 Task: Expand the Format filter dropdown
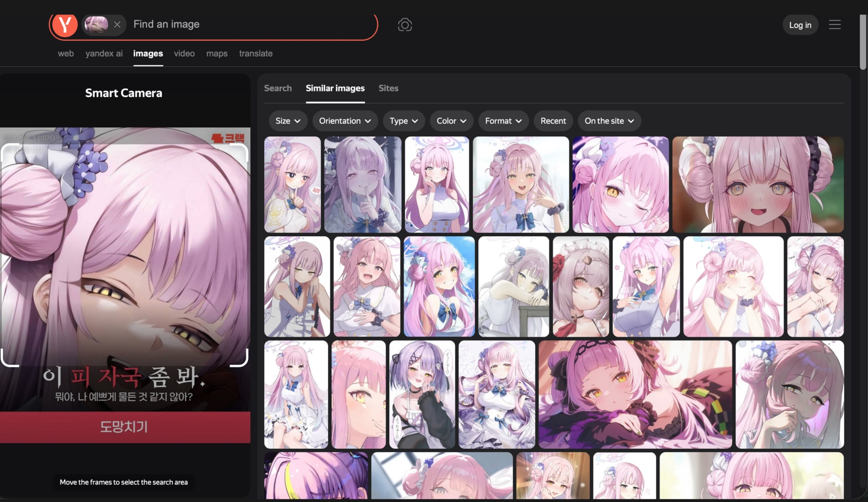pos(503,121)
